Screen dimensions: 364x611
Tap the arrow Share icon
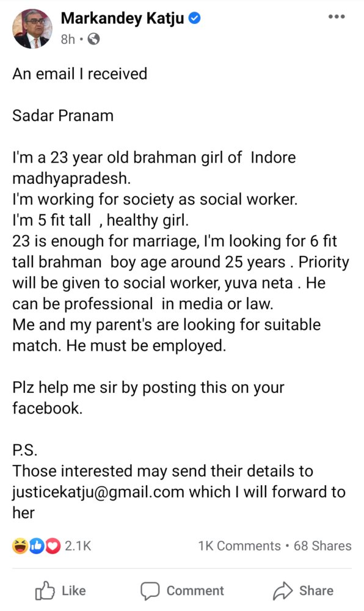[283, 591]
